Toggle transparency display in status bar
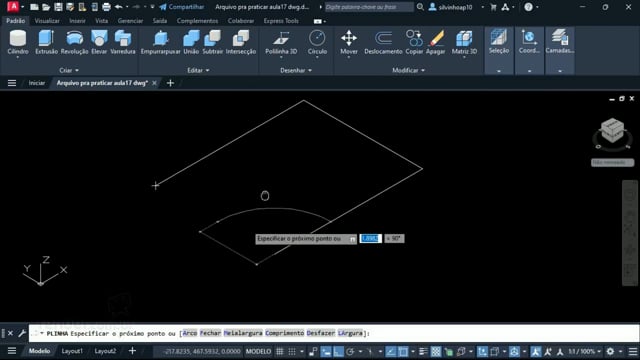The width and height of the screenshot is (640, 360). [436, 351]
